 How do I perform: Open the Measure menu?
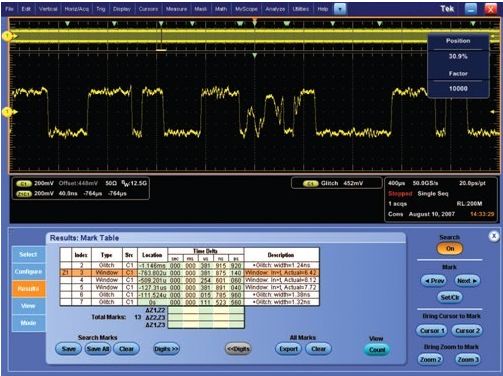(176, 9)
